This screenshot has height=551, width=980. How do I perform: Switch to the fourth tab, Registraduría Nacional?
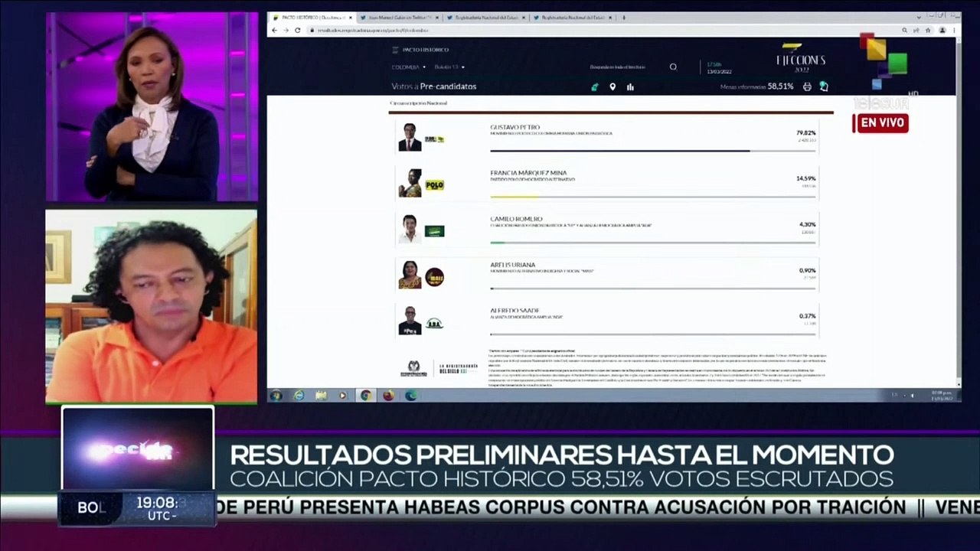point(573,18)
